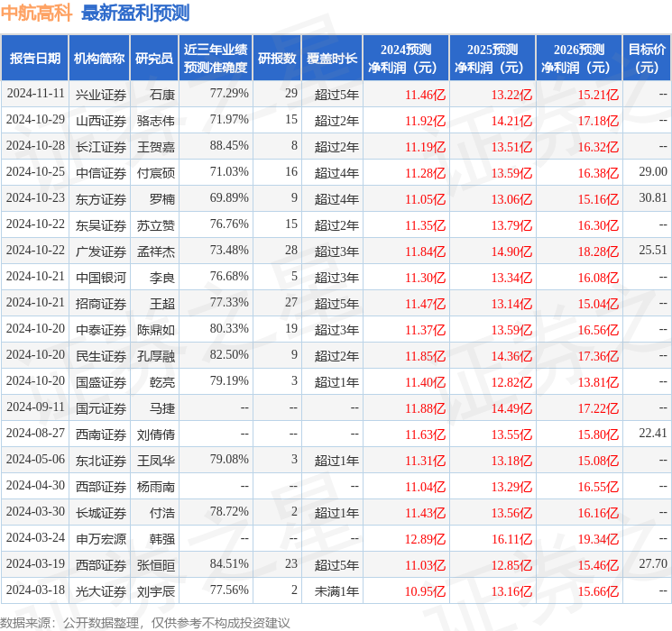Click 2024 profit forecast 12.89亿
The image size is (672, 631).
425,539
